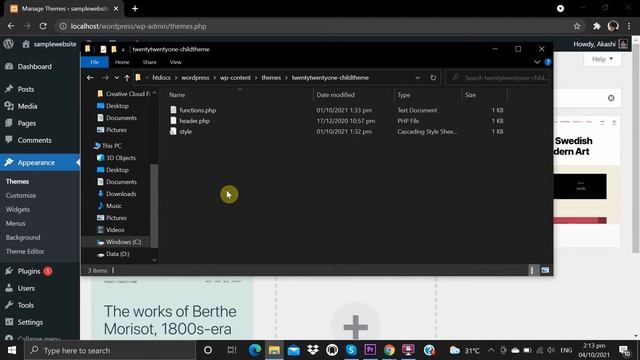Sort files by Type column
The height and width of the screenshot is (360, 640).
[x=404, y=95]
